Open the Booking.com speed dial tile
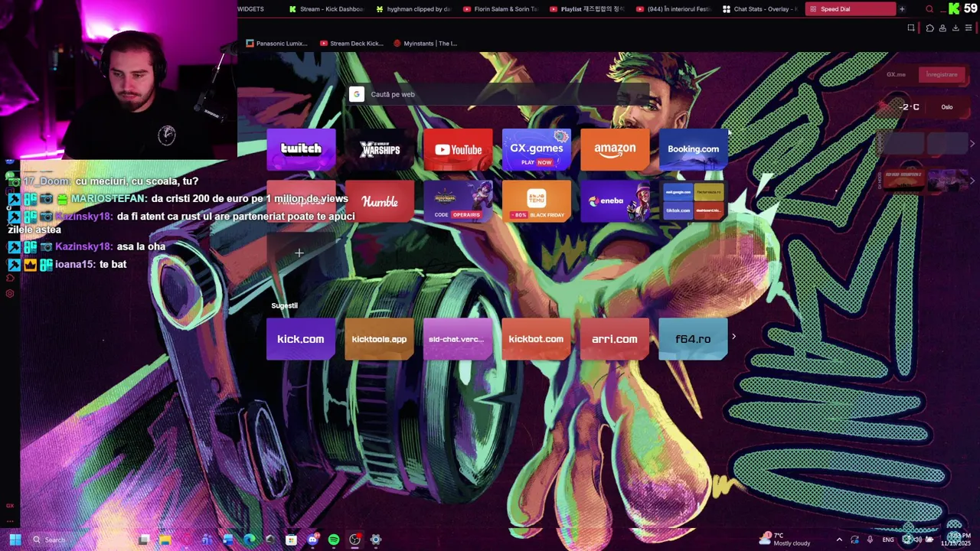This screenshot has width=980, height=551. tap(693, 148)
